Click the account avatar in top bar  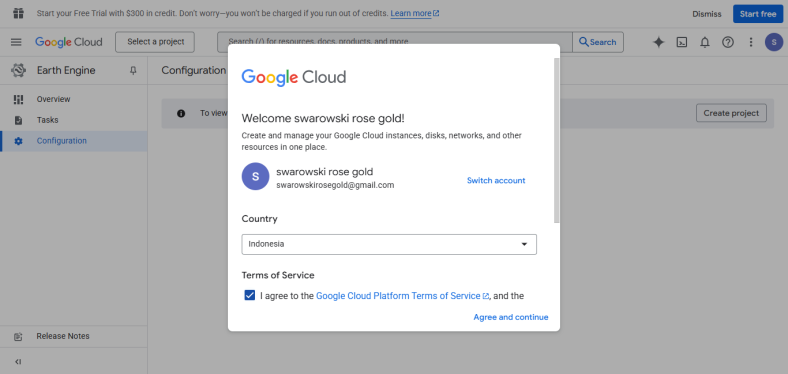774,42
